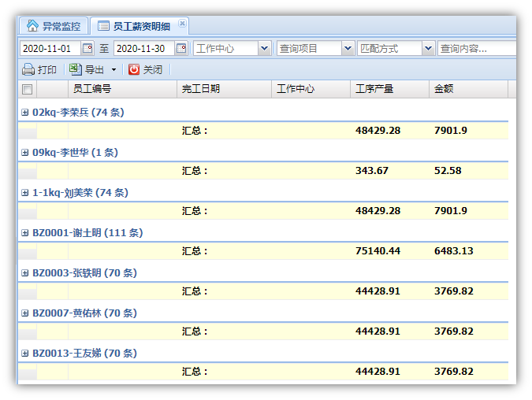Sort by 完工日期 column header

225,89
